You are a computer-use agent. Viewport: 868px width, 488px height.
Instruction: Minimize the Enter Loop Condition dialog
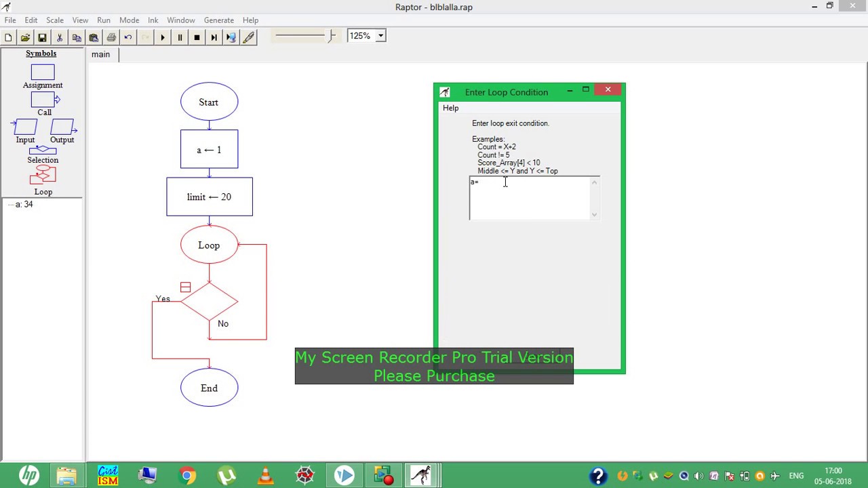coord(570,89)
